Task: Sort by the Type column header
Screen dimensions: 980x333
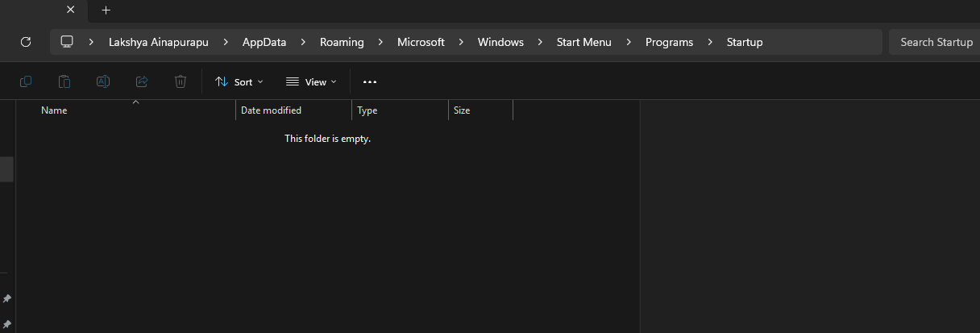Action: (401, 110)
